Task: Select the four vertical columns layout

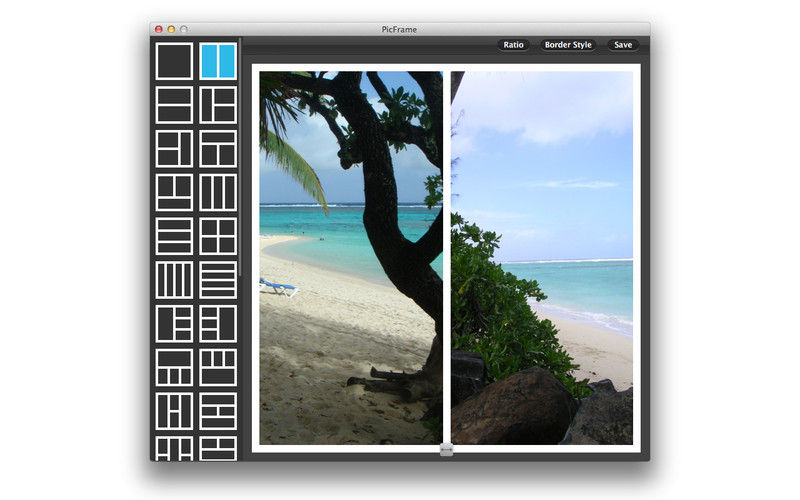Action: 174,280
